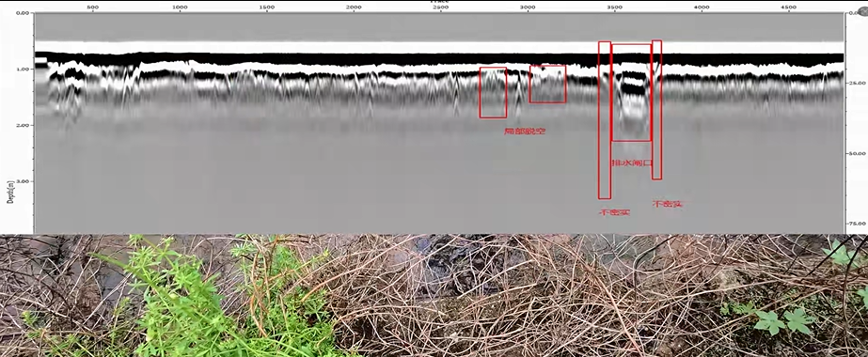The image size is (868, 357).
Task: Click the 局部脱空 annotation label
Action: tap(525, 132)
